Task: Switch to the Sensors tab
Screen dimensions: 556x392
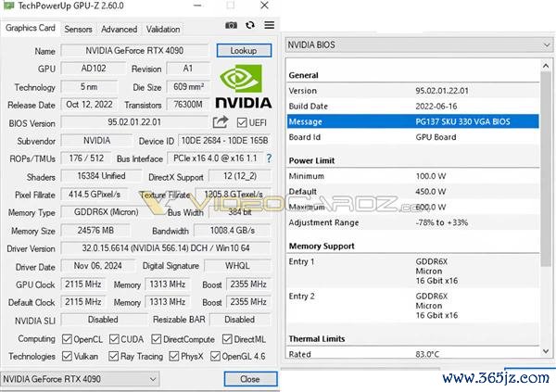Action: click(78, 29)
